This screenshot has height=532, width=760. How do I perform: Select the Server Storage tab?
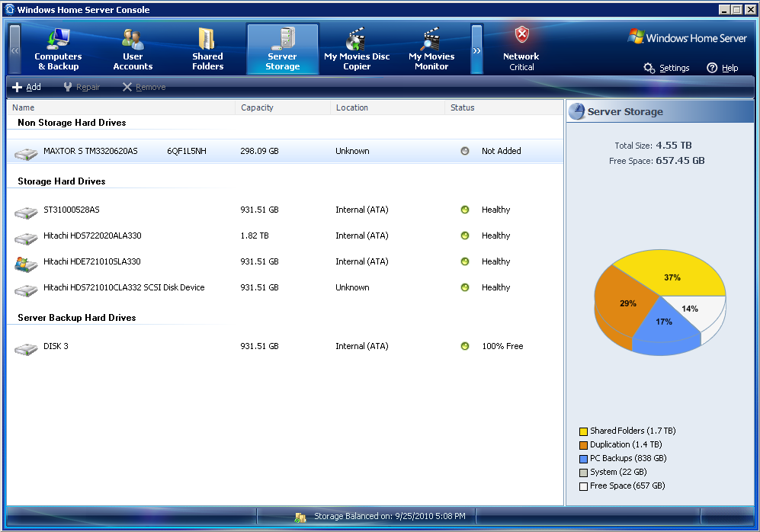coord(283,49)
